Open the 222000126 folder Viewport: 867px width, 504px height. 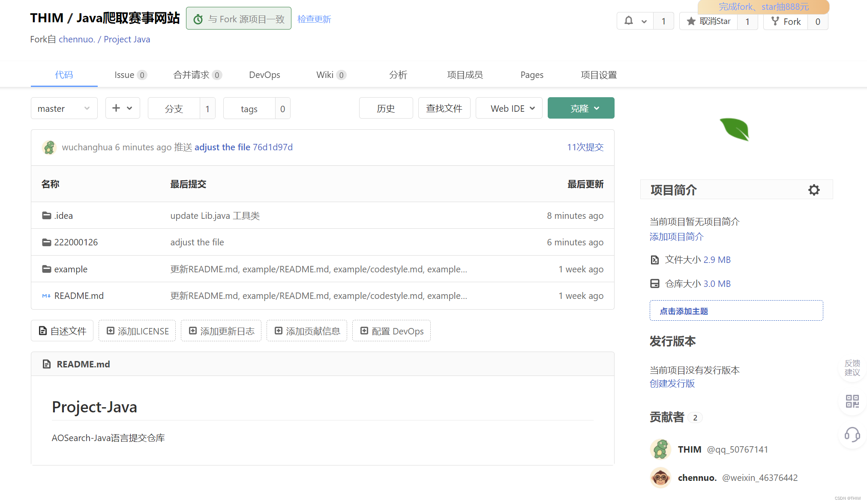coord(76,242)
